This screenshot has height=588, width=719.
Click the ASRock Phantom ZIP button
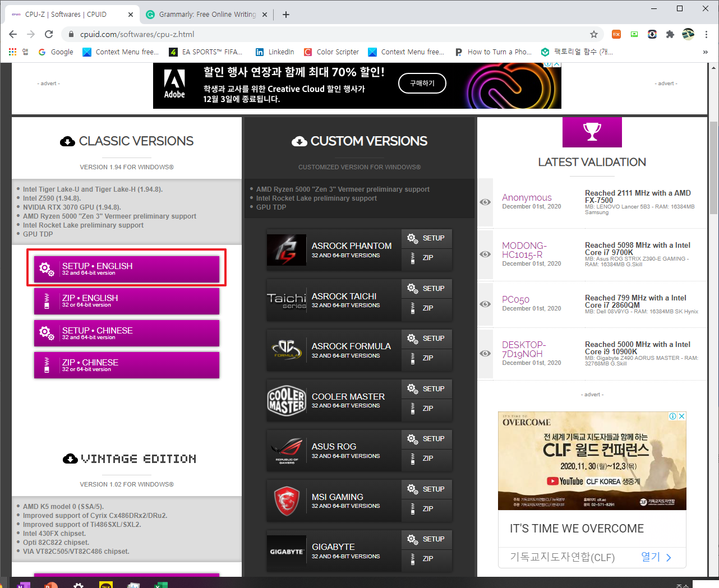pyautogui.click(x=427, y=258)
